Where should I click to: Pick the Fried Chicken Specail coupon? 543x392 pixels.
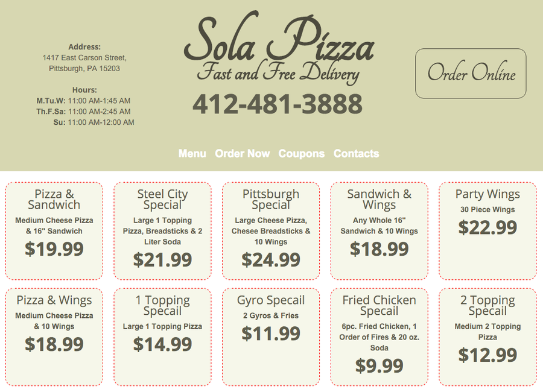(379, 337)
